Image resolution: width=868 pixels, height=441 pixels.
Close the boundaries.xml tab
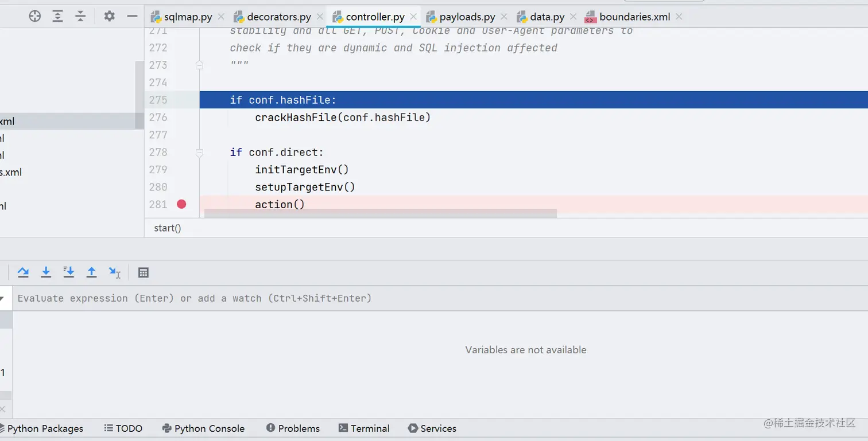tap(679, 17)
